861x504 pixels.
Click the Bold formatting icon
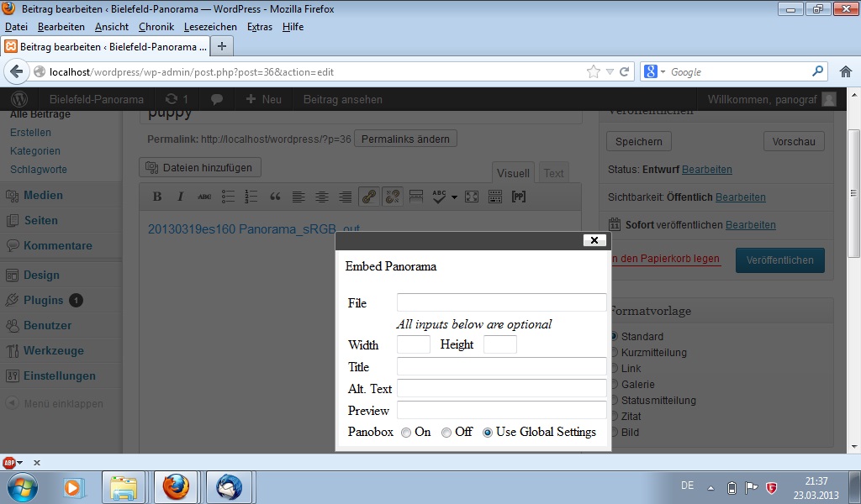point(157,197)
